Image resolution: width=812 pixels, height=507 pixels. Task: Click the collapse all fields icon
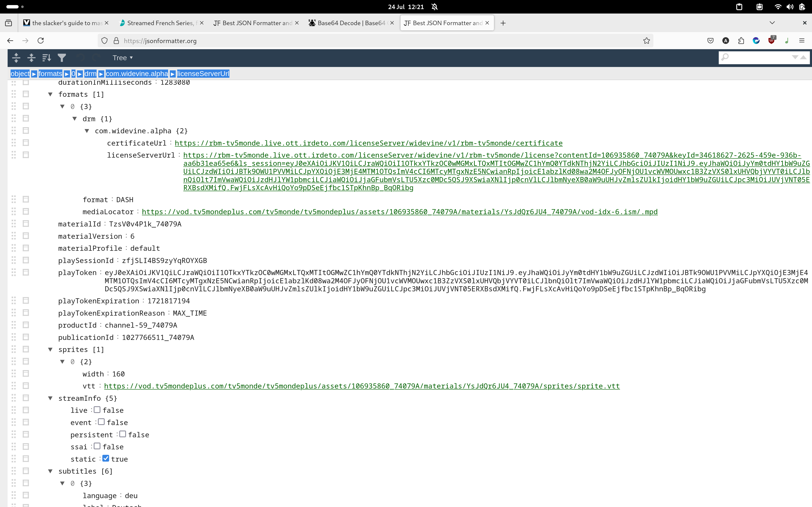click(31, 58)
